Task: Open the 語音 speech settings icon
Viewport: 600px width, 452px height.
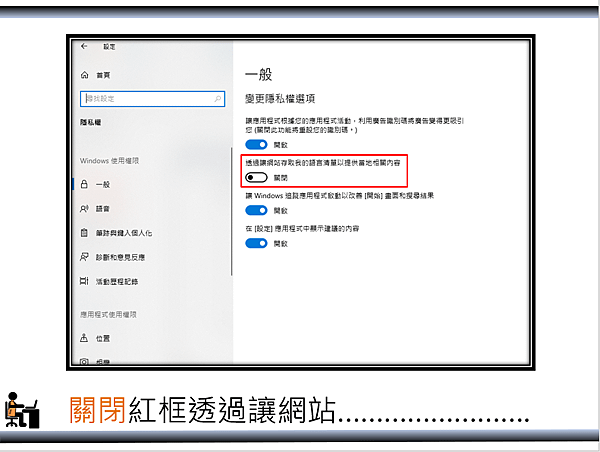Action: (84, 209)
